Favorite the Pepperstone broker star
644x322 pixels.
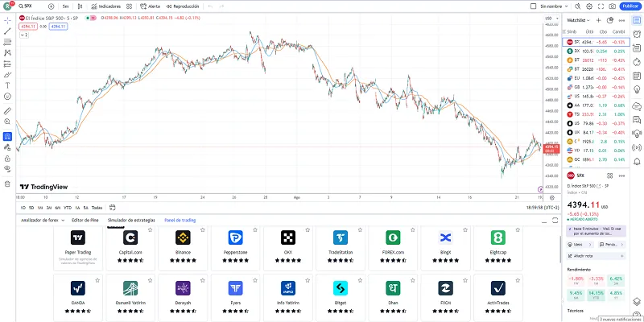(255, 230)
